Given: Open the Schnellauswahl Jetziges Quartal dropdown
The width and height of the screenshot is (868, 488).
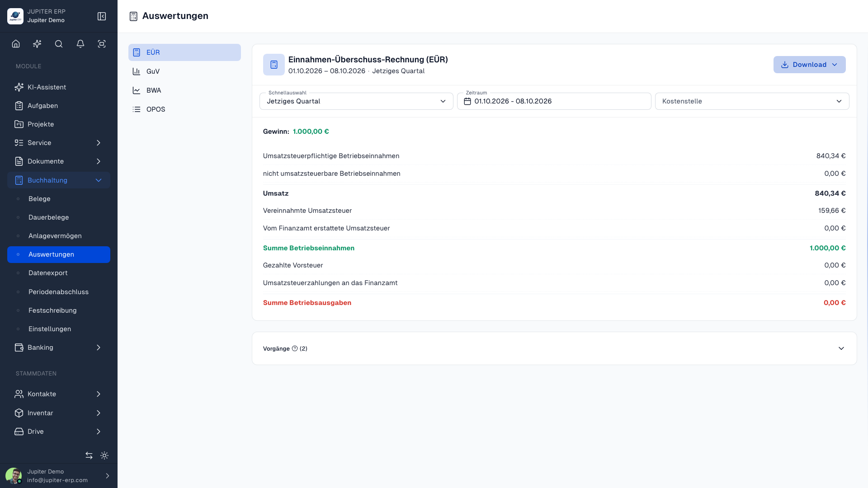Looking at the screenshot, I should pos(356,101).
